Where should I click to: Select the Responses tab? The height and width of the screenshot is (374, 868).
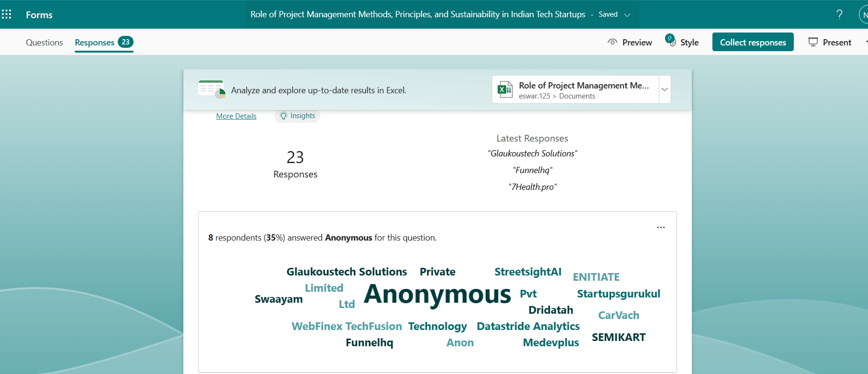pos(104,43)
